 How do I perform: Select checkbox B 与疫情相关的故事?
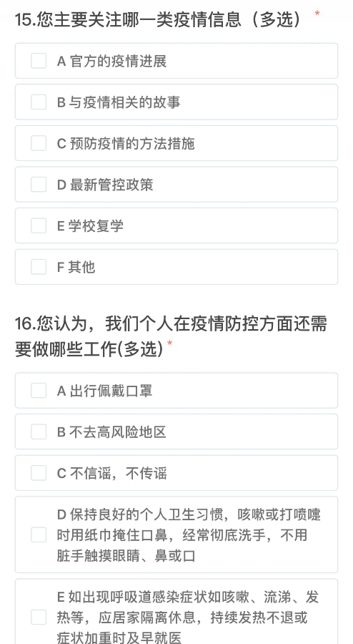click(39, 102)
